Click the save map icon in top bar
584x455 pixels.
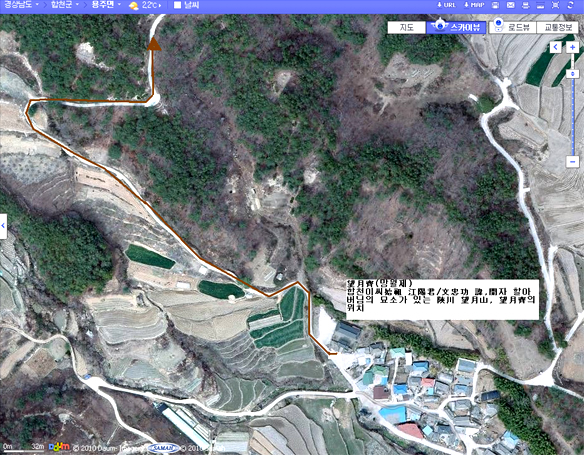pyautogui.click(x=495, y=5)
